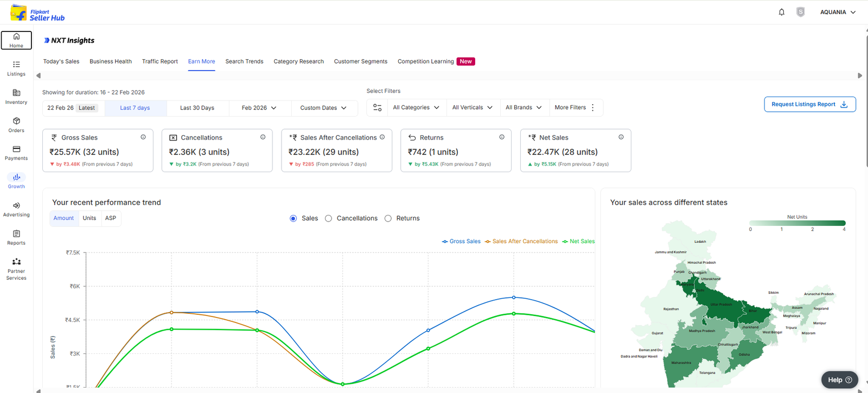Viewport: 868px width, 393px height.
Task: Switch to Traffic Report tab
Action: point(160,61)
